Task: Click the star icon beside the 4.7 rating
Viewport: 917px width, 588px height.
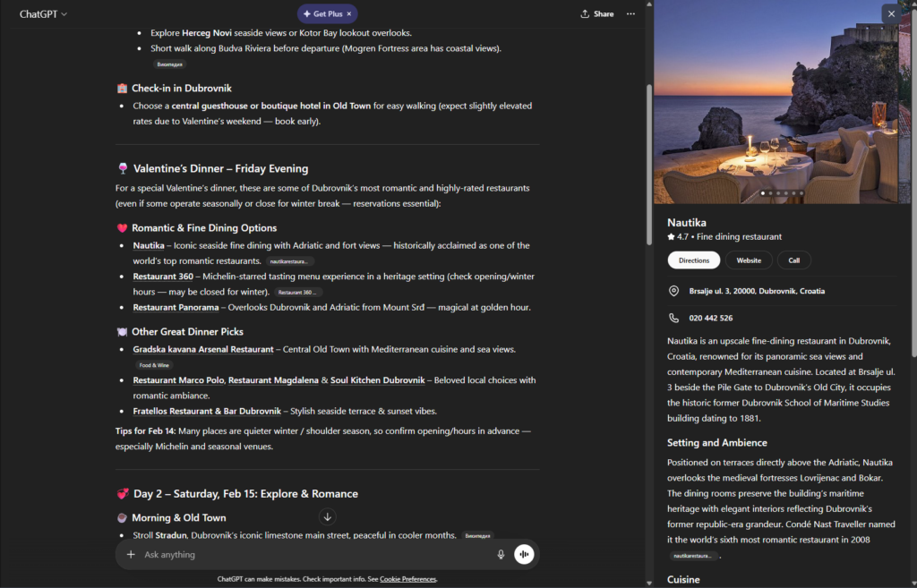Action: (670, 236)
